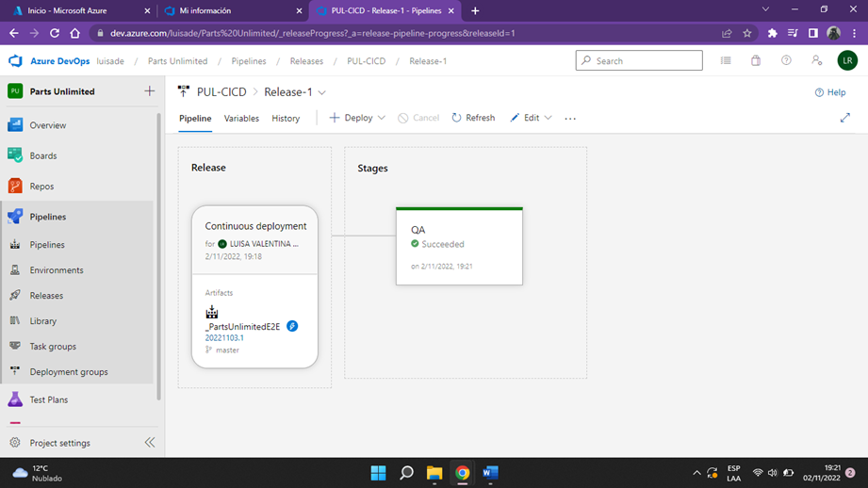Click the Refresh button
This screenshot has width=868, height=488.
[x=473, y=118]
